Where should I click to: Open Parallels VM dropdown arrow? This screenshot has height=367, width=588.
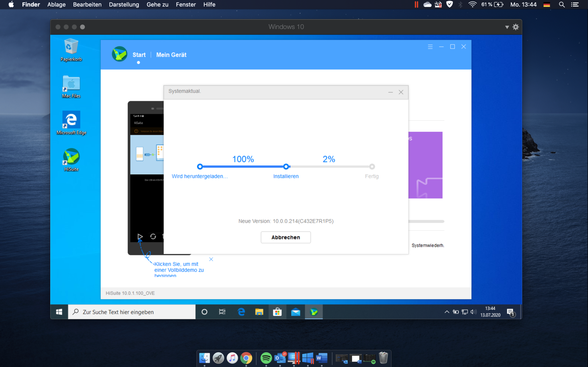(507, 27)
